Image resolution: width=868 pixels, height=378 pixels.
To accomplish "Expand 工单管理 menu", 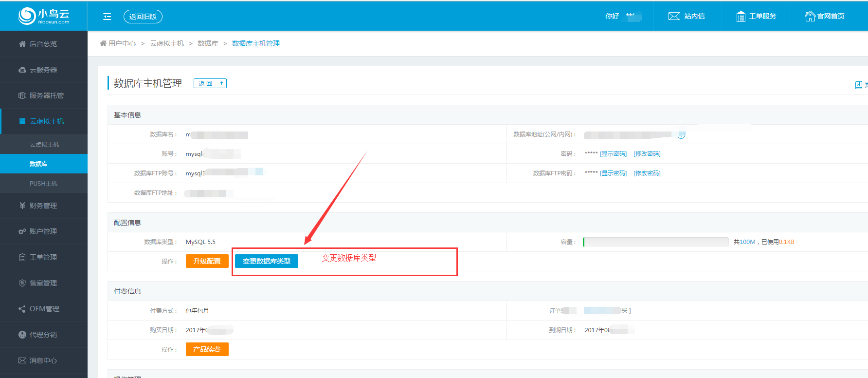I will click(x=44, y=257).
